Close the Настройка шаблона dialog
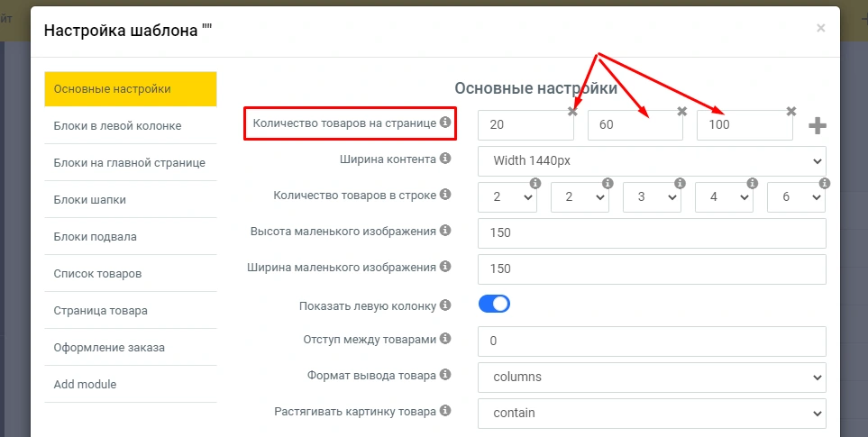The width and height of the screenshot is (868, 437). point(820,29)
